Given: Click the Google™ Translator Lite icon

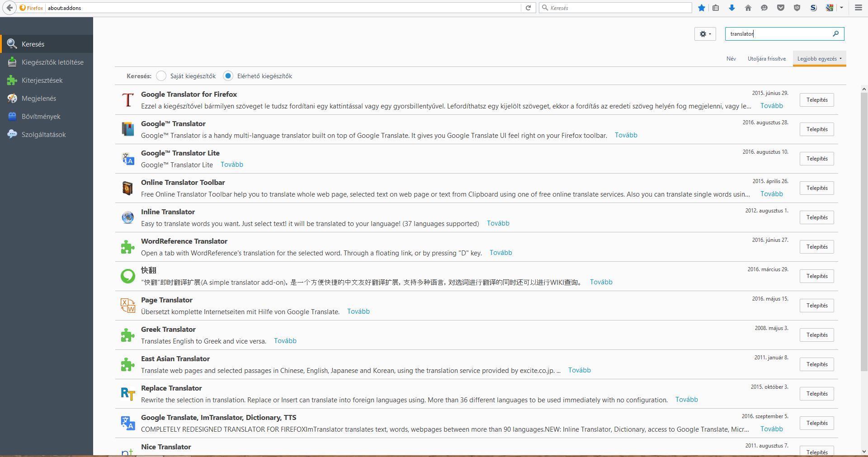Looking at the screenshot, I should coord(128,159).
